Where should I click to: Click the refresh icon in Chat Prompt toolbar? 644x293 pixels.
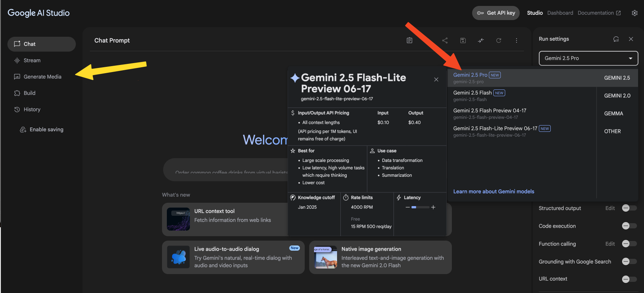pos(499,40)
